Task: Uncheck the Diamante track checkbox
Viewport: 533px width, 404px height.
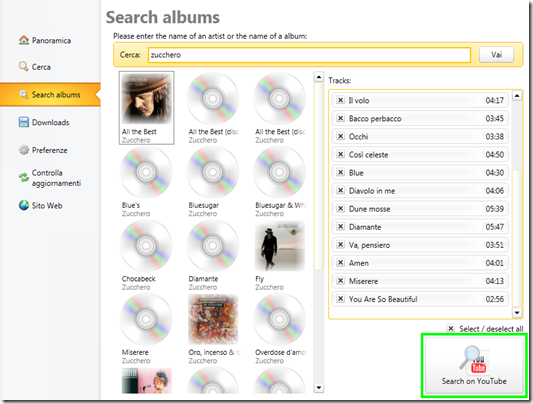Action: click(340, 227)
